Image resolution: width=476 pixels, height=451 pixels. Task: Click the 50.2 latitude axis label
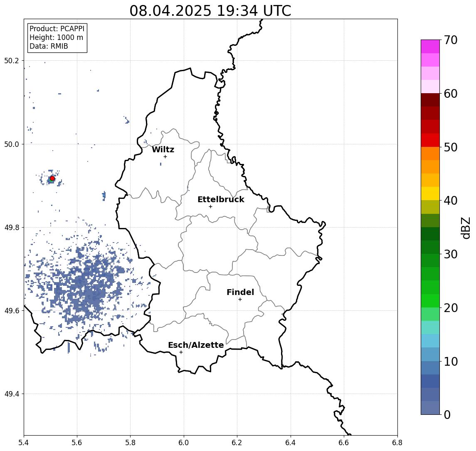pos(12,60)
